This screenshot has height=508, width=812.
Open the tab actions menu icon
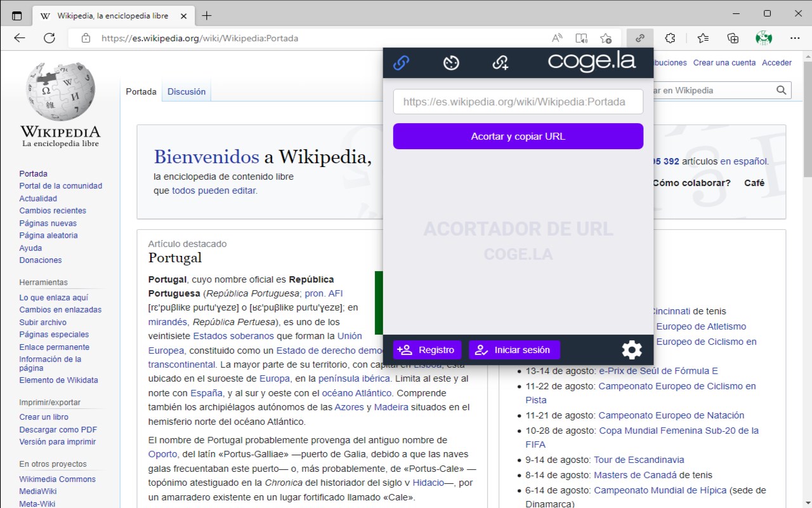coord(17,15)
